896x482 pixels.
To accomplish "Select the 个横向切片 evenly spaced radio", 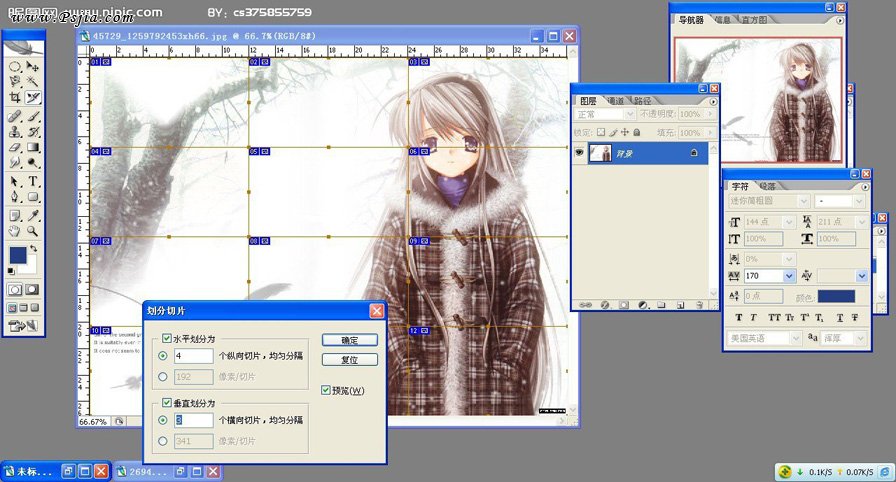I will pyautogui.click(x=163, y=420).
